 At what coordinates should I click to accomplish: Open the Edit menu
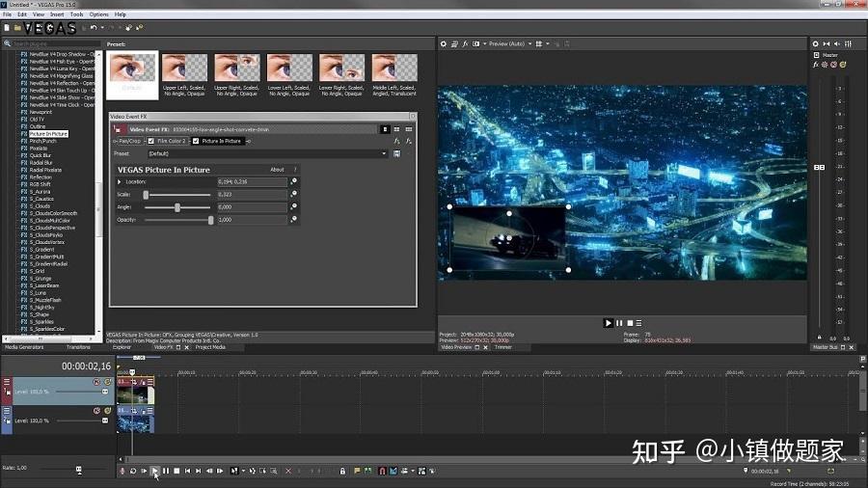[x=22, y=14]
